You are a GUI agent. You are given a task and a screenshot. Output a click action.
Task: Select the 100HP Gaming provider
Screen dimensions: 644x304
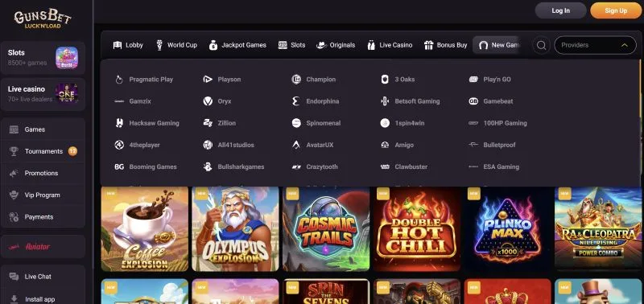[x=497, y=123]
